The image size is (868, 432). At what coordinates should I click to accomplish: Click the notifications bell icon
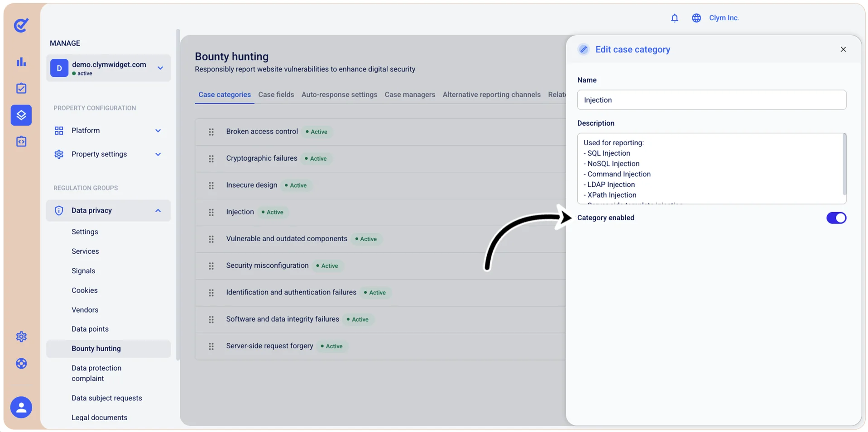click(x=674, y=18)
